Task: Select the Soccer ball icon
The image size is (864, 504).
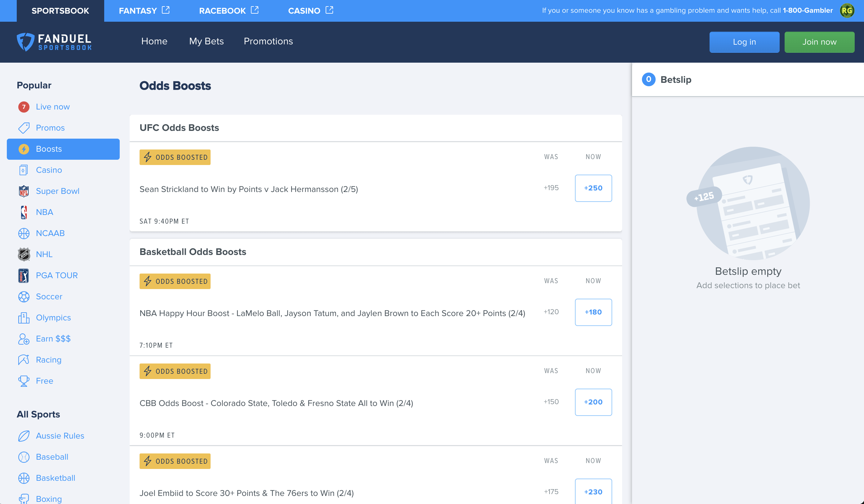Action: pos(23,297)
